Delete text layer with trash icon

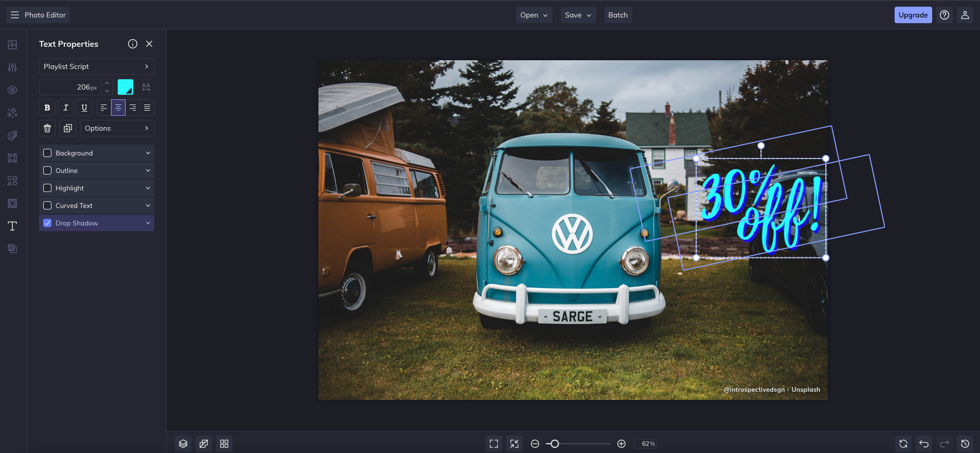(x=47, y=128)
